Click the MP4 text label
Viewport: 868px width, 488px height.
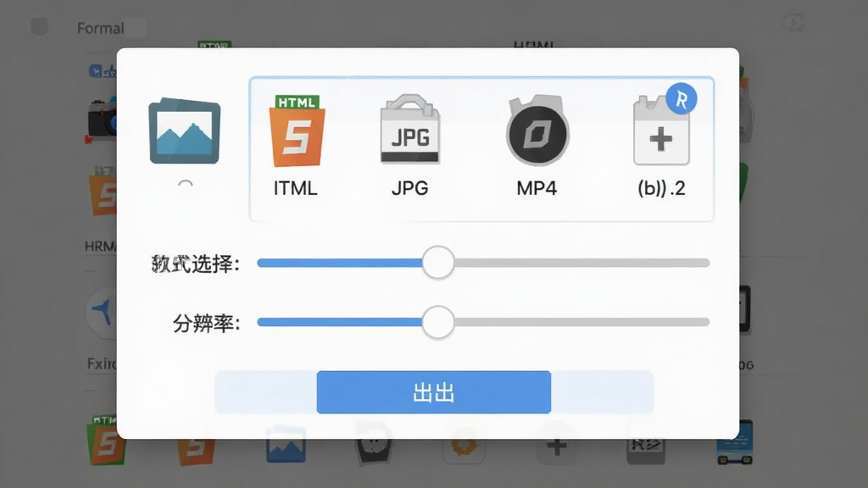(x=537, y=189)
